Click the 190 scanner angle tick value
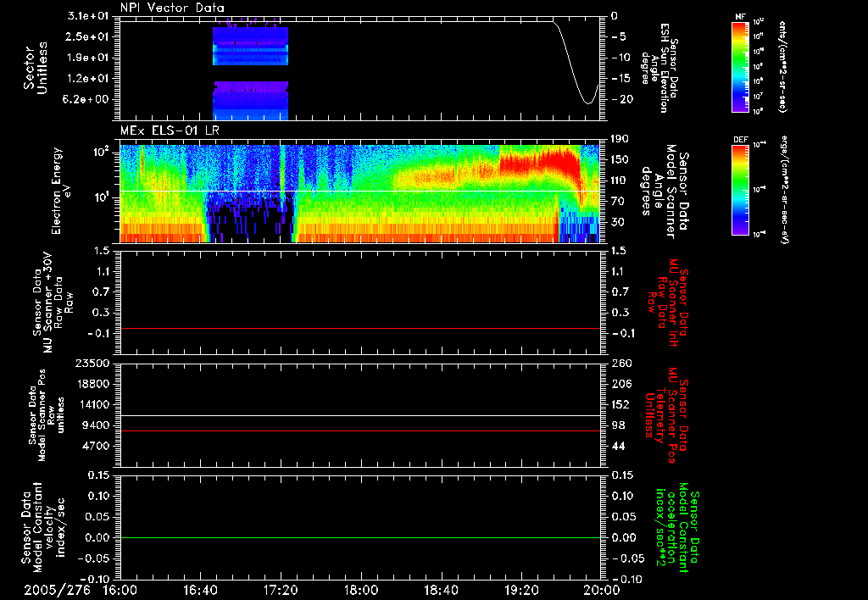 click(620, 139)
